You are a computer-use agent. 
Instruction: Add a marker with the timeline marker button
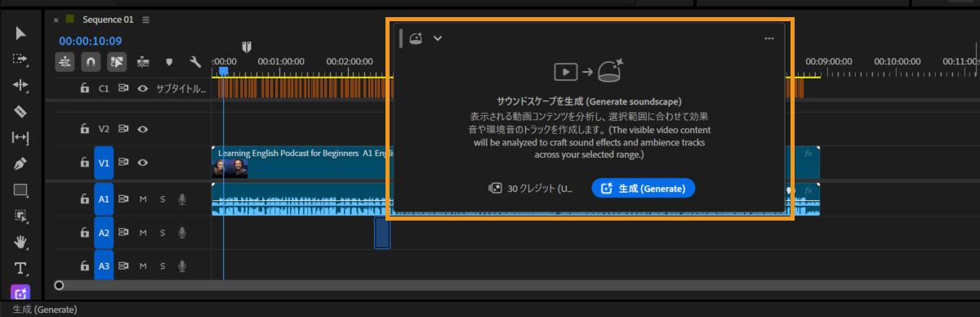(x=169, y=61)
